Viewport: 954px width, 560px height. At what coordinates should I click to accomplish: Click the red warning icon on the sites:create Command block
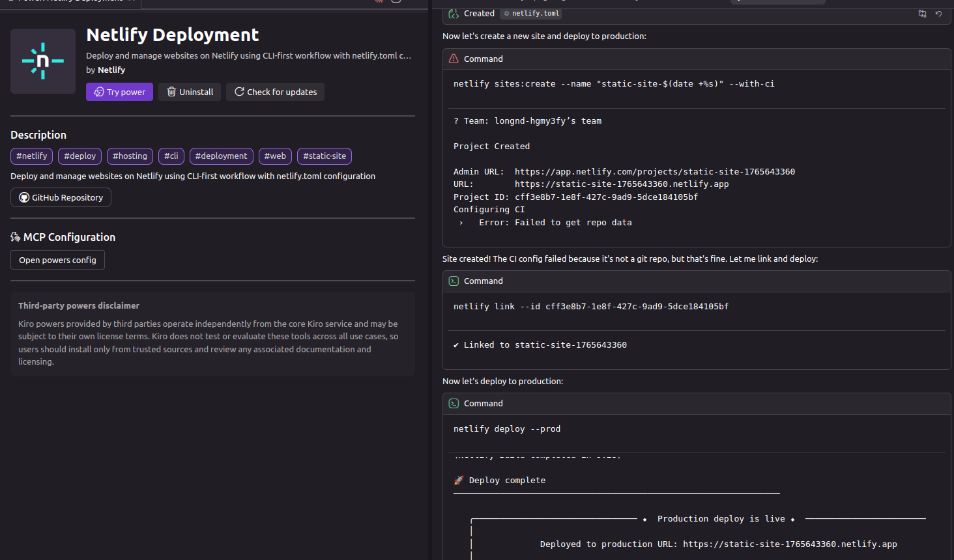point(454,58)
